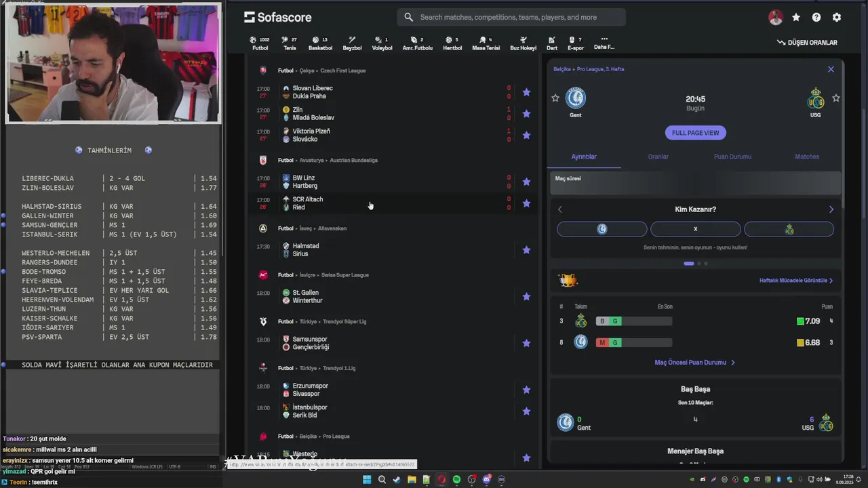
Task: Open the settings gear in Sofascore header
Action: pos(837,18)
